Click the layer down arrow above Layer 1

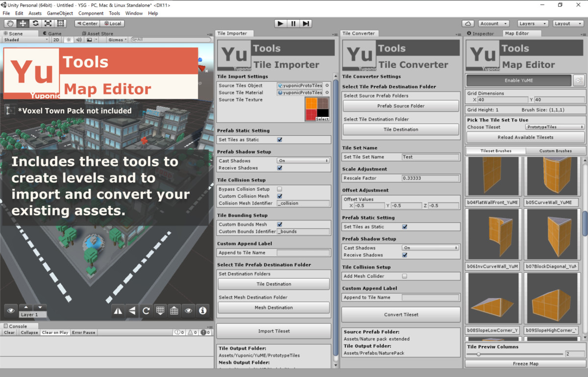tap(40, 307)
